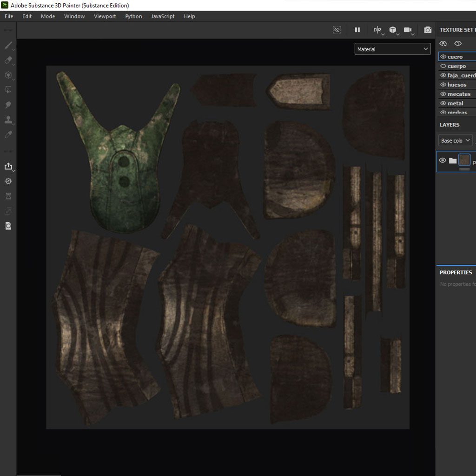476x476 pixels.
Task: Select the Smudge tool
Action: click(x=8, y=105)
